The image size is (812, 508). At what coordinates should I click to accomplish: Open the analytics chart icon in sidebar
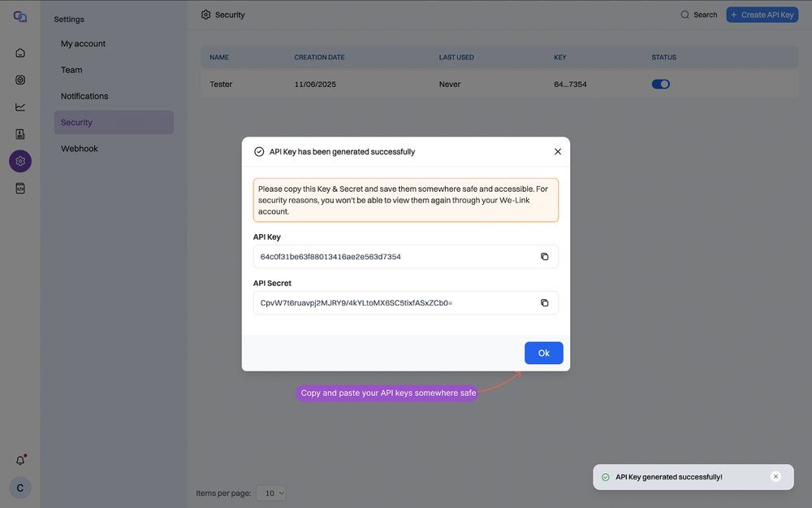click(20, 106)
